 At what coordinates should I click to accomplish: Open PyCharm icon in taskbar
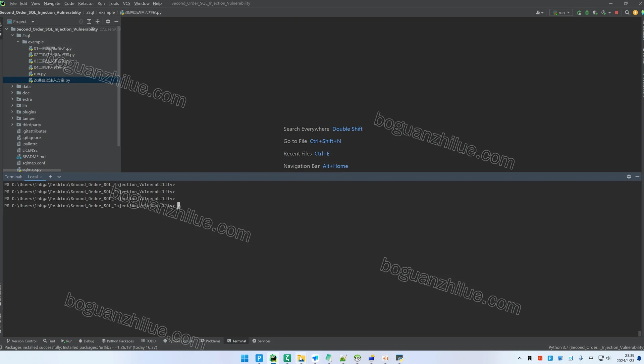pyautogui.click(x=273, y=358)
